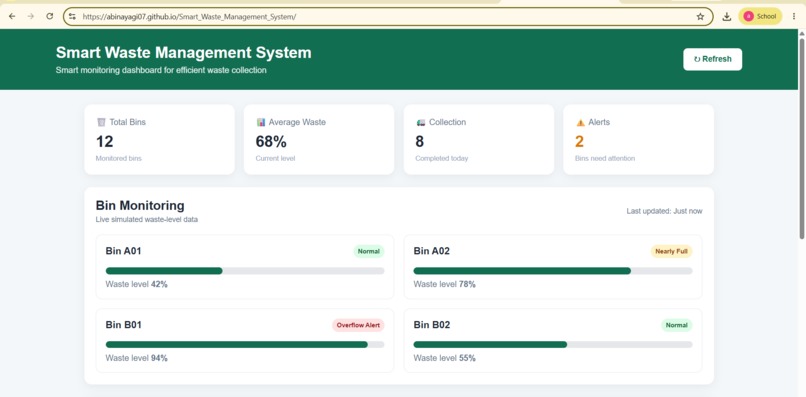Image resolution: width=806 pixels, height=397 pixels.
Task: Select the Total Bins value 12
Action: (x=104, y=141)
